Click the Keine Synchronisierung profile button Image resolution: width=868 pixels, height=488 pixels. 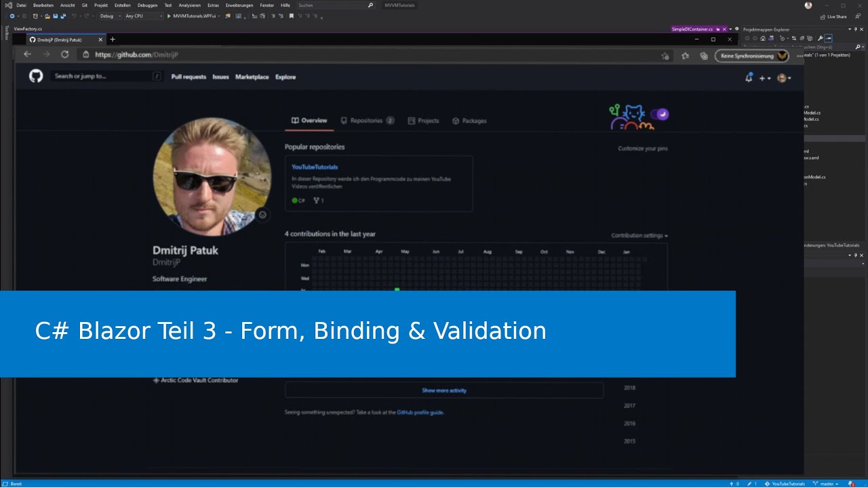[x=751, y=56]
